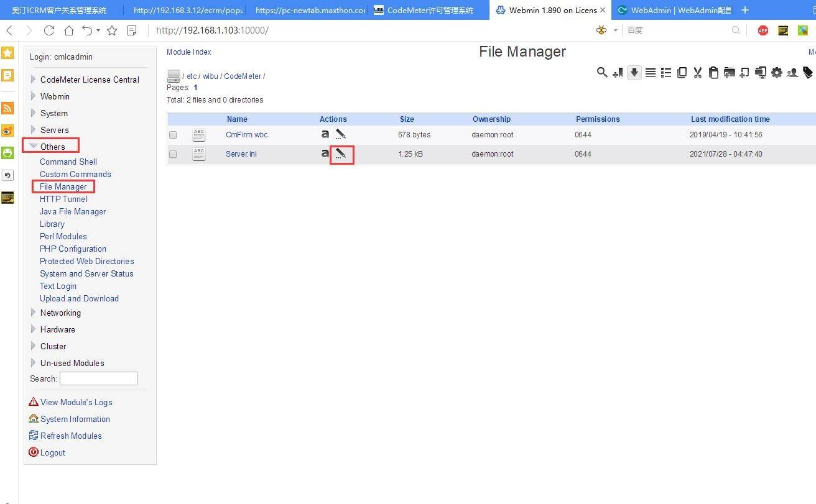Click the browser reader note icon

(132, 30)
